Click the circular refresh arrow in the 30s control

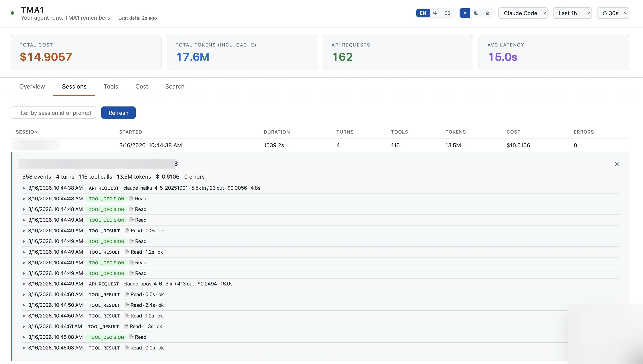(x=605, y=13)
